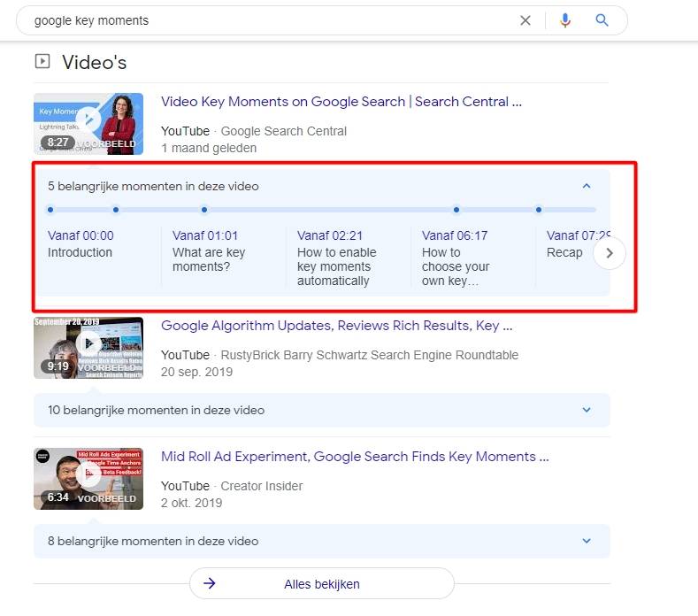Play the Video Key Moments thumbnail preview
Viewport: 698px width, 616px height.
pos(88,124)
